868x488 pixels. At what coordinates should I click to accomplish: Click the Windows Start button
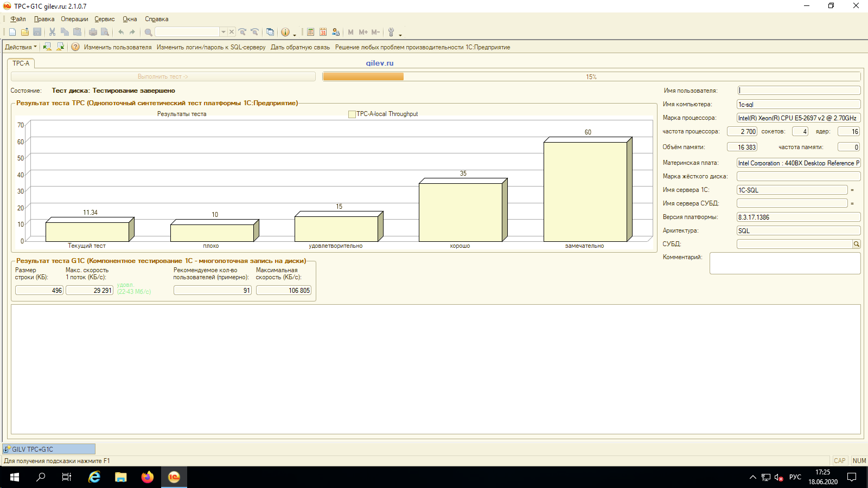15,477
